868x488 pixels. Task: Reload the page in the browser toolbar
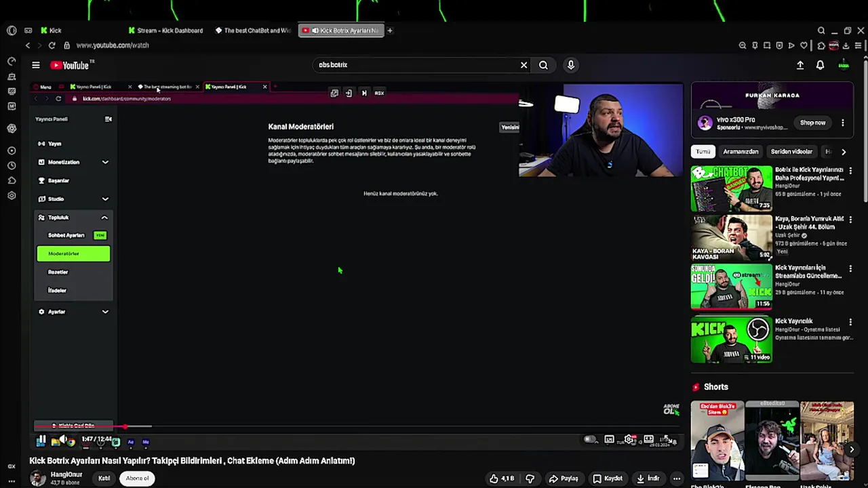[52, 45]
